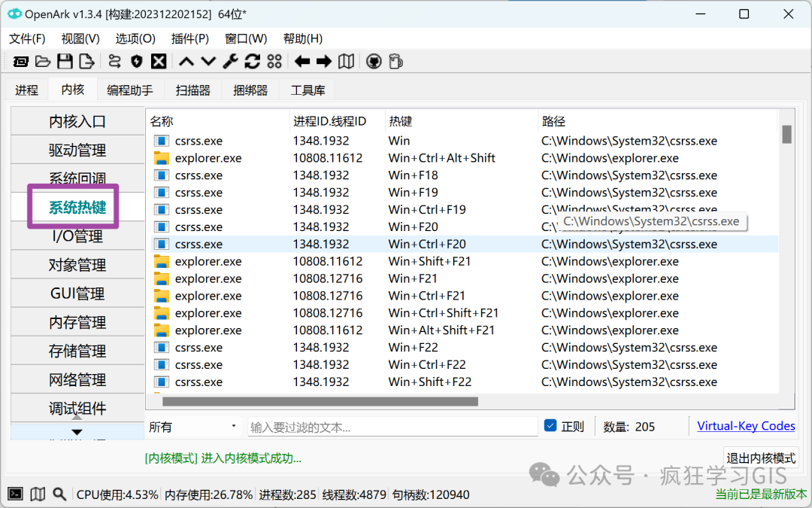Open the Virtual-Key Codes link
This screenshot has height=508, width=812.
[746, 425]
